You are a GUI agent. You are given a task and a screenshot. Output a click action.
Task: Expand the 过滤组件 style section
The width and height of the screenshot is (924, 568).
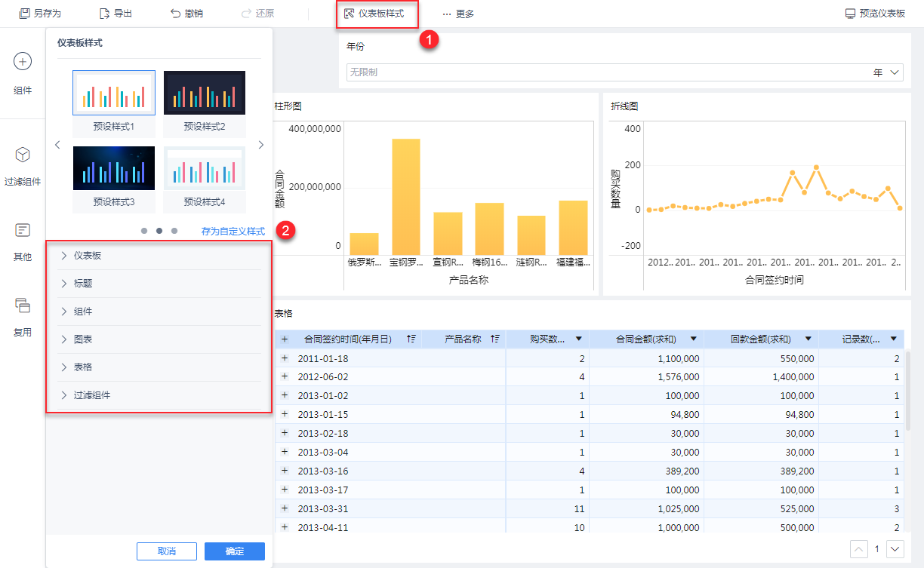(92, 395)
